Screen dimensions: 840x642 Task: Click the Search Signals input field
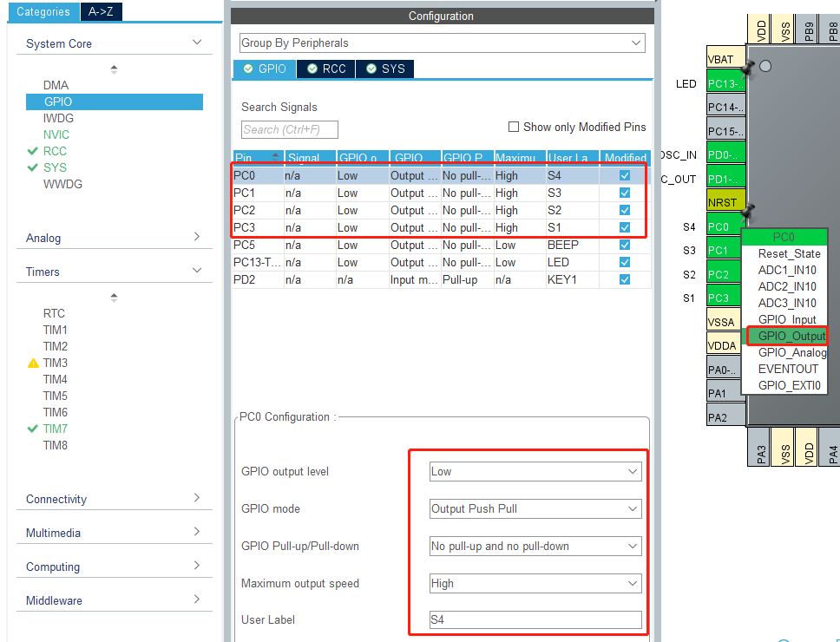tap(289, 129)
